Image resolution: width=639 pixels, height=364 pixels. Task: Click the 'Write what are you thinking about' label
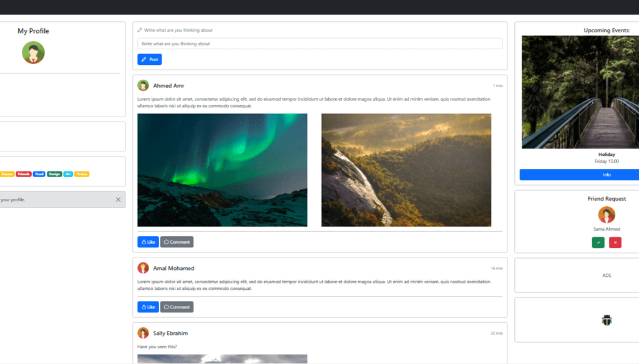[178, 30]
